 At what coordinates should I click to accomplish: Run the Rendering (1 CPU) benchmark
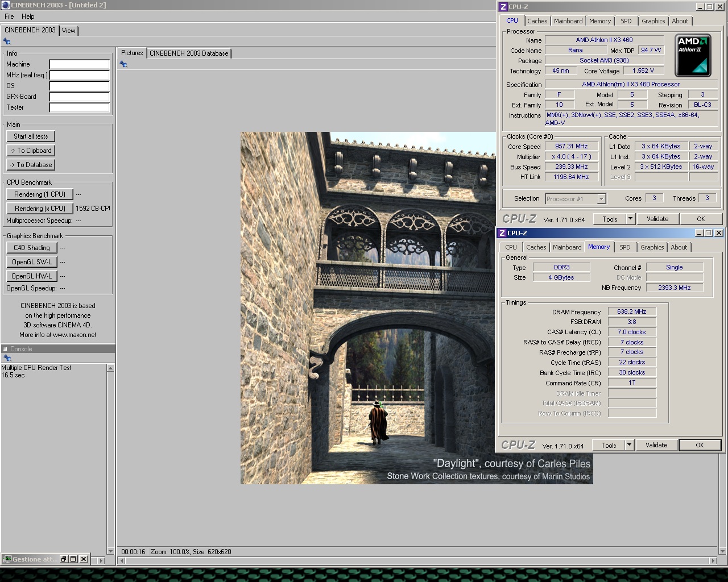click(x=40, y=194)
